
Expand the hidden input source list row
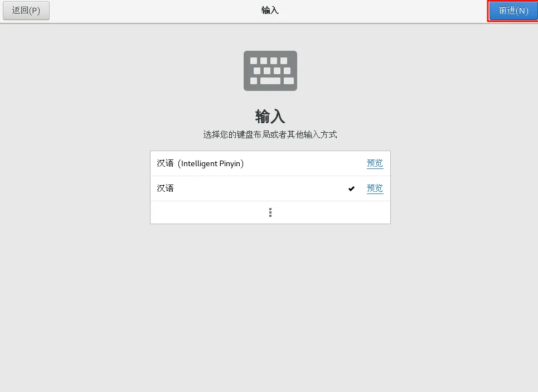tap(270, 212)
